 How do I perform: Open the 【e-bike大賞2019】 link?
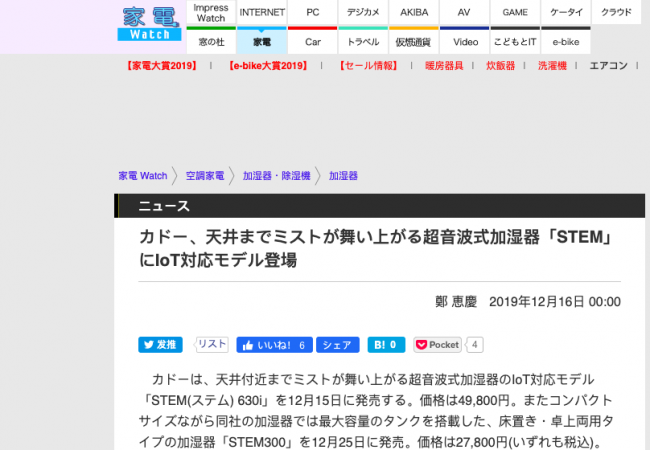pos(268,65)
